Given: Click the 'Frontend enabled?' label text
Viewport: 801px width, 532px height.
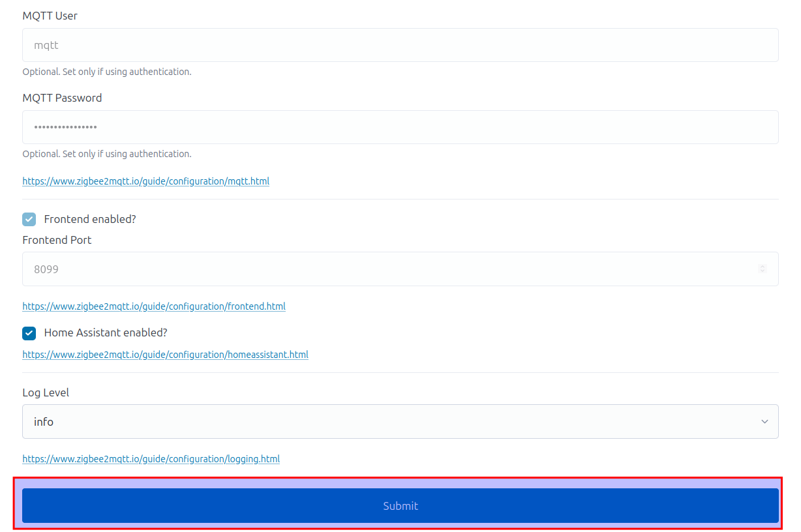Looking at the screenshot, I should tap(90, 220).
